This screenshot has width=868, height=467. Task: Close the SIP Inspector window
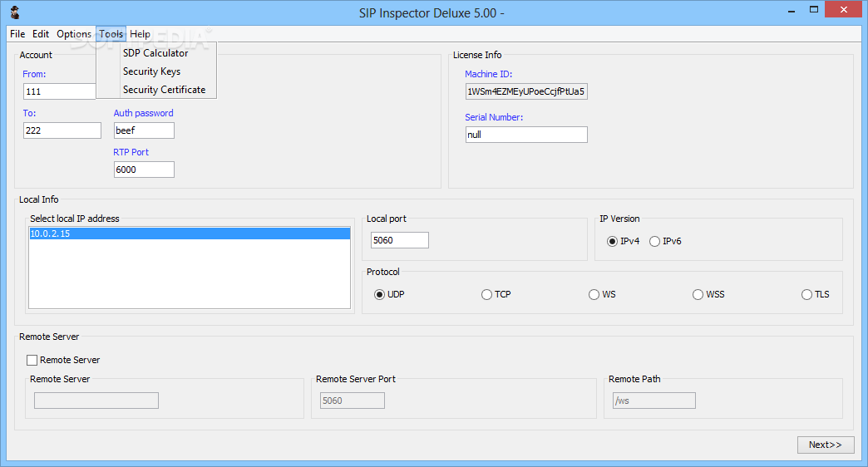click(844, 9)
